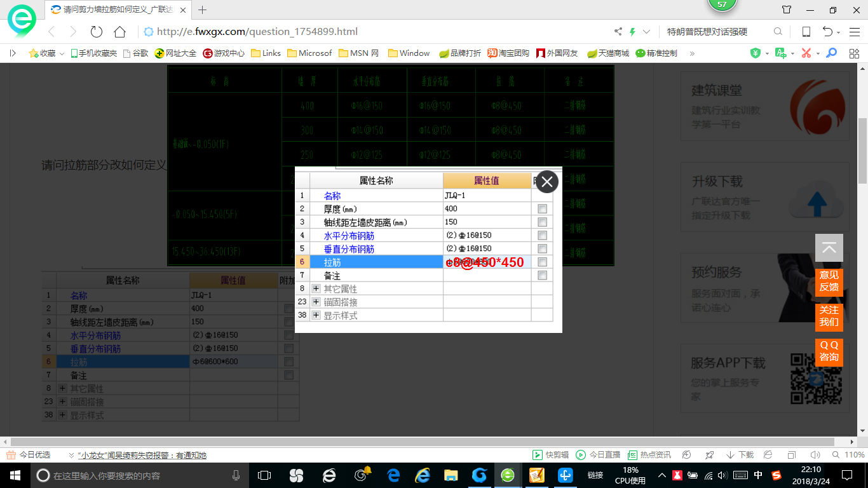Viewport: 868px width, 488px height.
Task: Expand 锚固搭接 in the popup table
Action: [316, 302]
